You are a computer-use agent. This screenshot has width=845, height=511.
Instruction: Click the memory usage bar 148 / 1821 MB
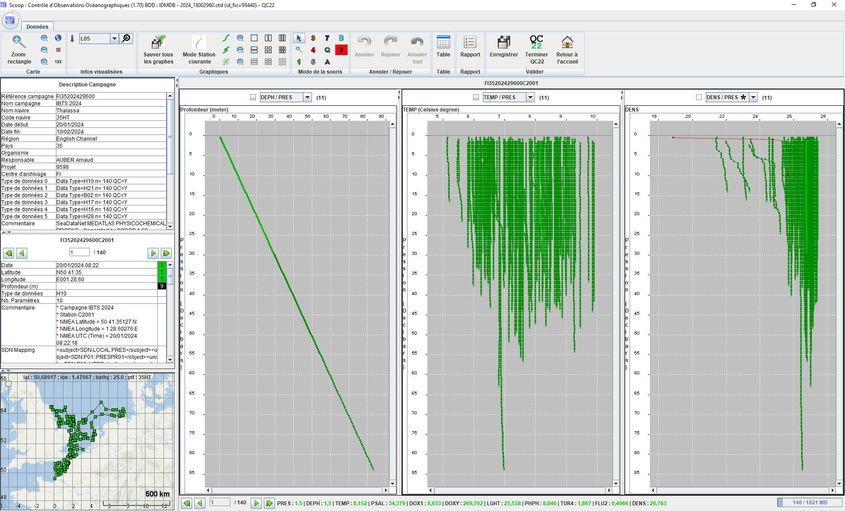tap(810, 503)
